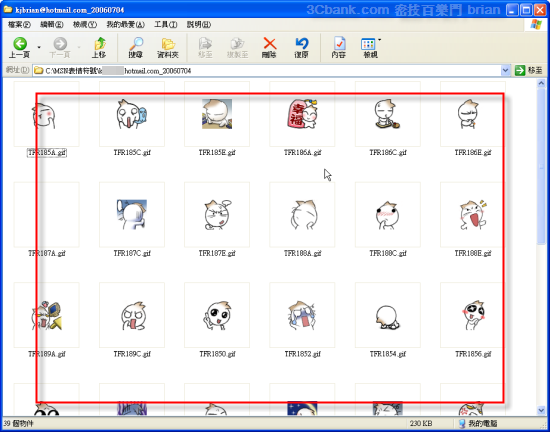Screen dimensions: 550x432
Task: Open the View (檢視) menu
Action: click(x=85, y=25)
